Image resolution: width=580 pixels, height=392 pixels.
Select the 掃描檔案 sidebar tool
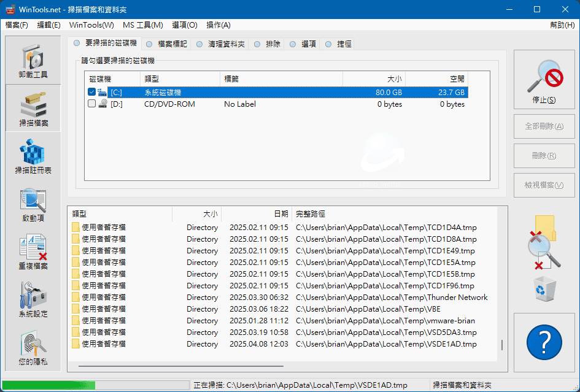(x=33, y=109)
